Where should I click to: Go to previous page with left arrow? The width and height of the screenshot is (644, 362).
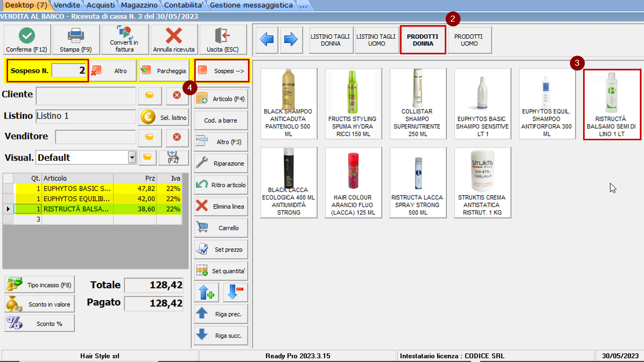[267, 40]
